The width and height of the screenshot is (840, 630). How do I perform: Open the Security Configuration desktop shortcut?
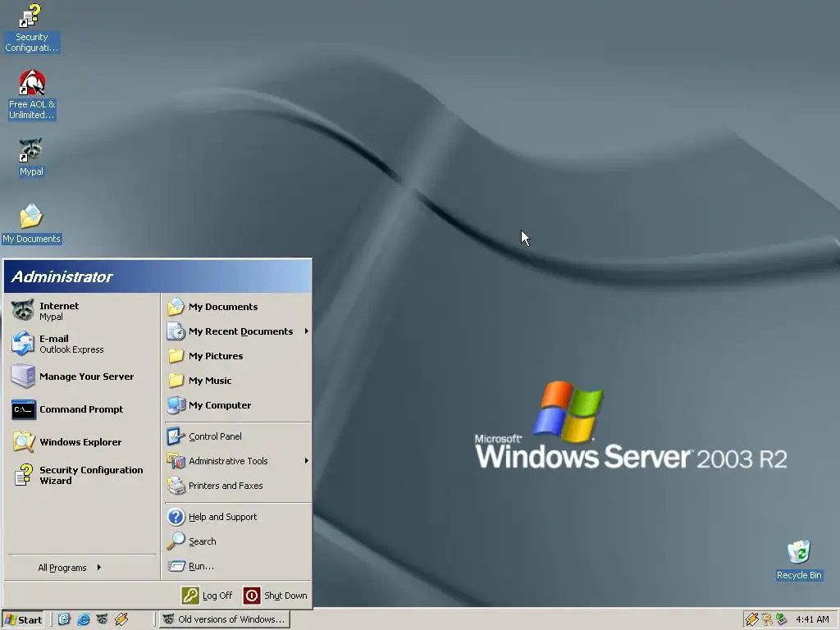coord(31,28)
